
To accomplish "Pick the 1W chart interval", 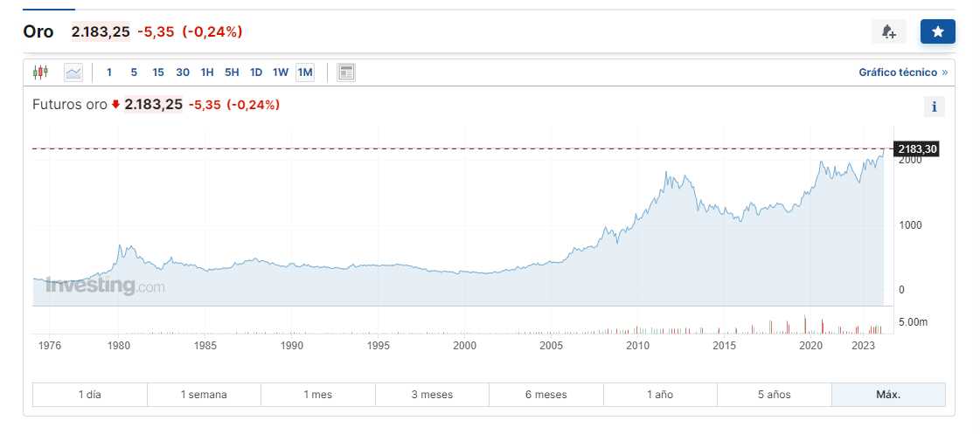I will pyautogui.click(x=281, y=72).
